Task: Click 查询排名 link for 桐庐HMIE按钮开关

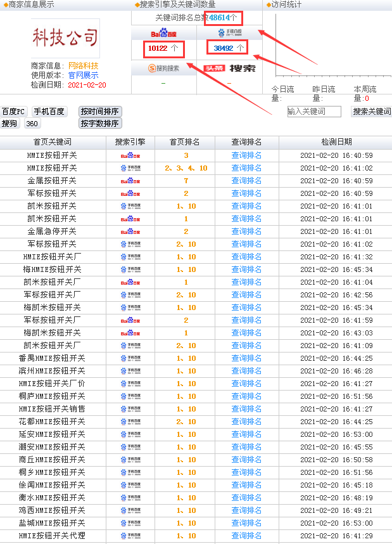Action: click(x=246, y=396)
